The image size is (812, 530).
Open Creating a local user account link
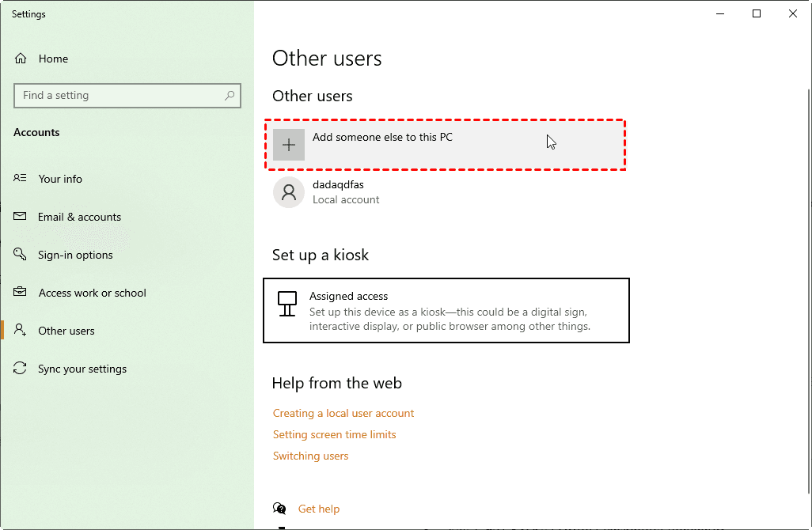tap(343, 413)
